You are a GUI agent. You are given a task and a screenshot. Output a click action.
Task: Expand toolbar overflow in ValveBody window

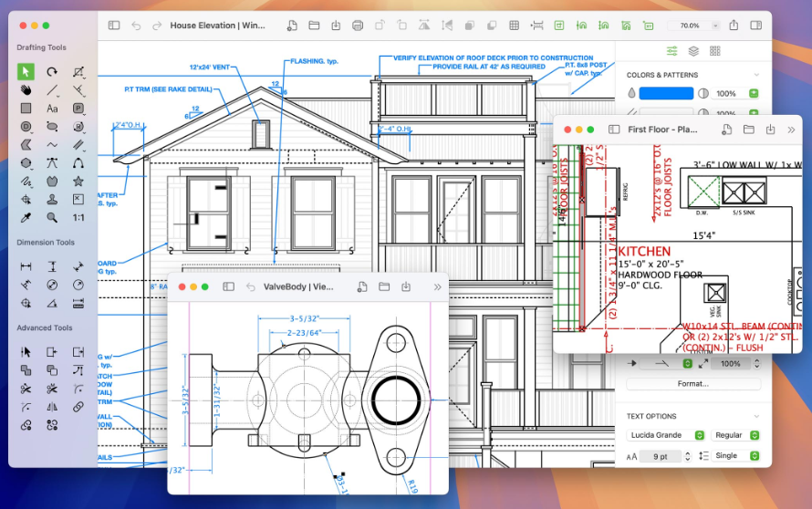(x=438, y=286)
